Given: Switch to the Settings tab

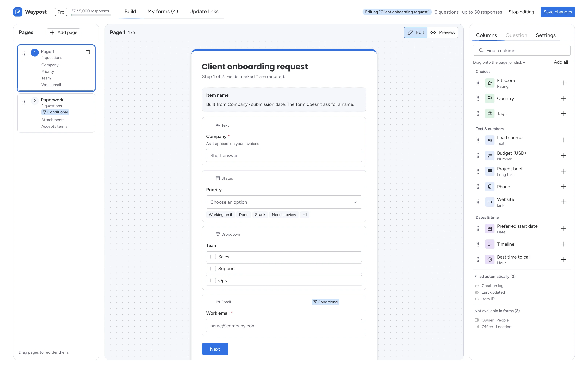Looking at the screenshot, I should pyautogui.click(x=546, y=35).
